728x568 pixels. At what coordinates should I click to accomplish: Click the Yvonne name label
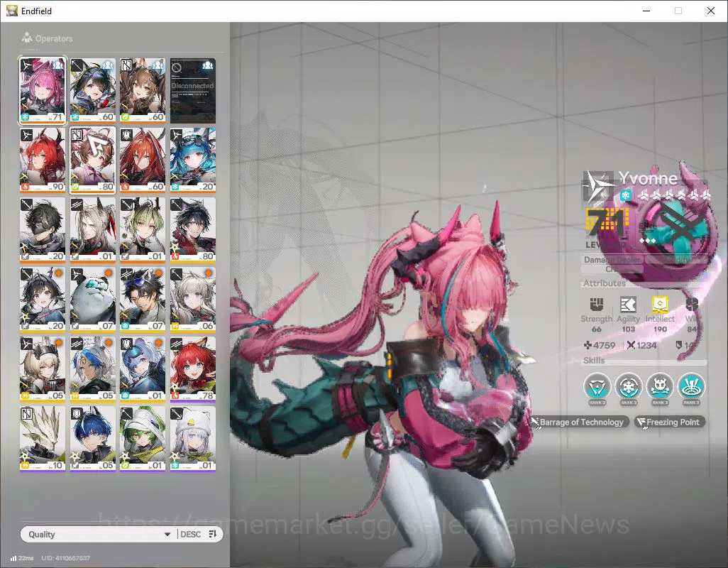[648, 178]
